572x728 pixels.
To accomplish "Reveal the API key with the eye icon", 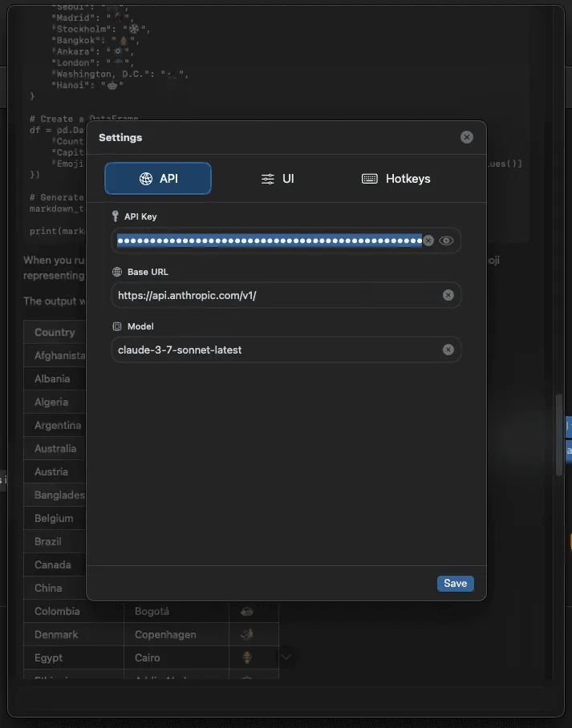I will pyautogui.click(x=446, y=241).
